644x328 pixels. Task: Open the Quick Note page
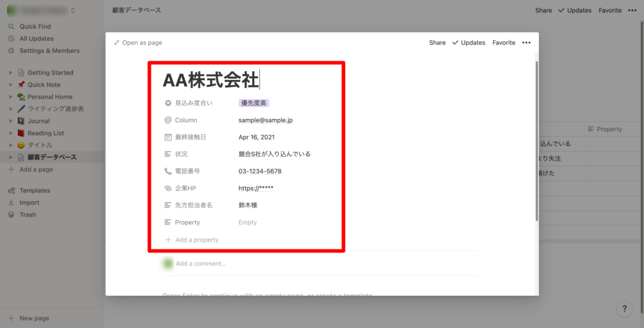coord(44,84)
